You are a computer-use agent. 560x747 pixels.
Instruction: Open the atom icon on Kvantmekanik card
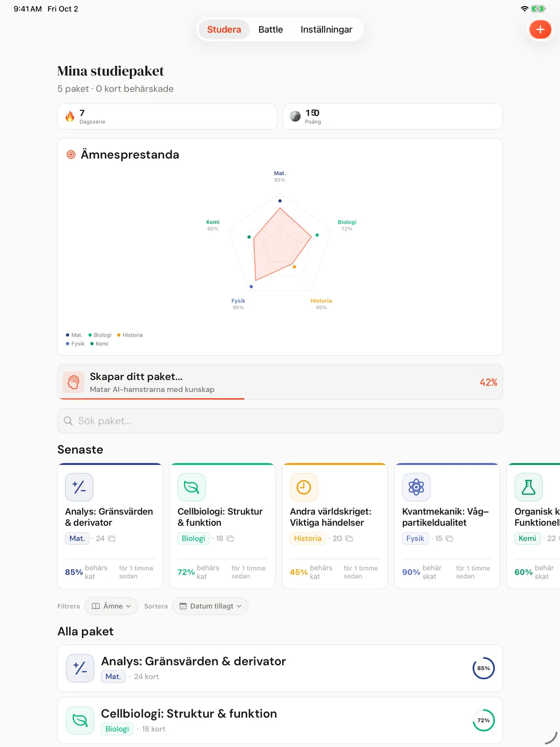pos(416,487)
